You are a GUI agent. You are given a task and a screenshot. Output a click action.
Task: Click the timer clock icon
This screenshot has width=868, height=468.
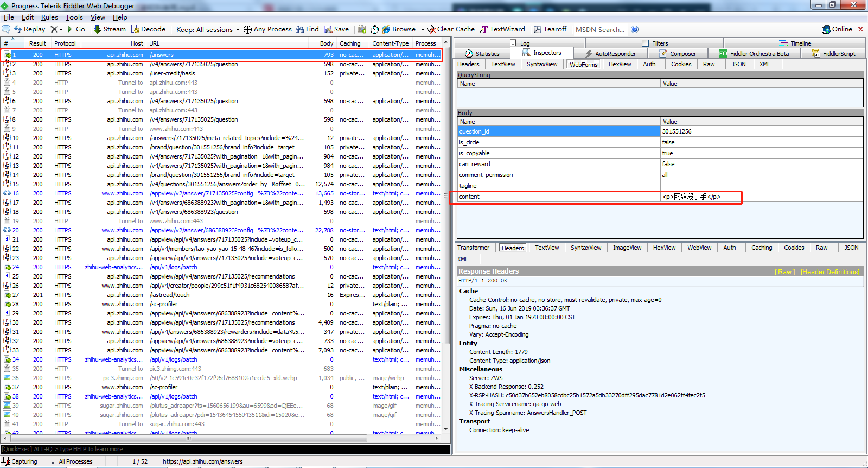(x=375, y=29)
